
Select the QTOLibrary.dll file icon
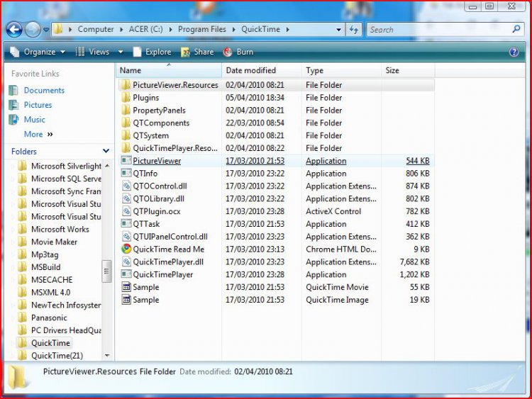point(126,198)
